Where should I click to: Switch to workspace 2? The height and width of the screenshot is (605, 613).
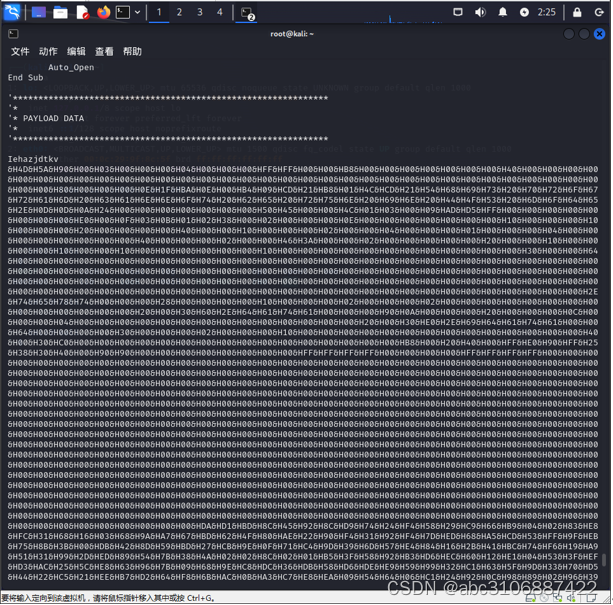pos(179,13)
